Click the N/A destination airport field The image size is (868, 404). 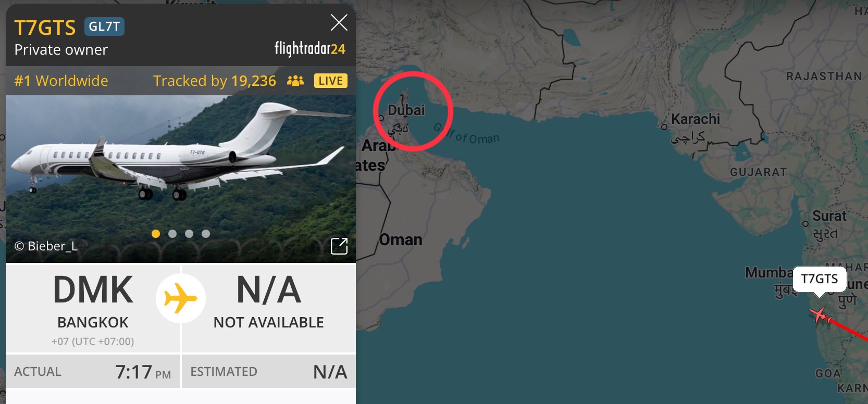[269, 308]
